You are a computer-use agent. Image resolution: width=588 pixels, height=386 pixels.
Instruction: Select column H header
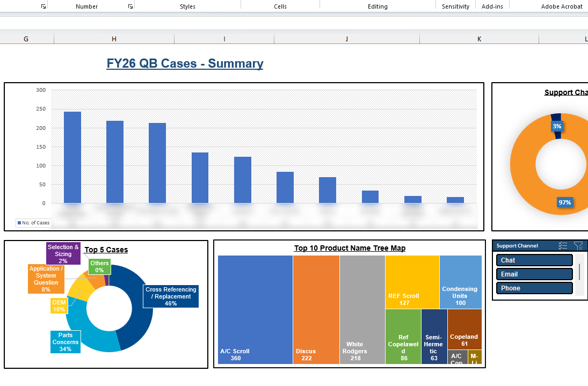114,39
